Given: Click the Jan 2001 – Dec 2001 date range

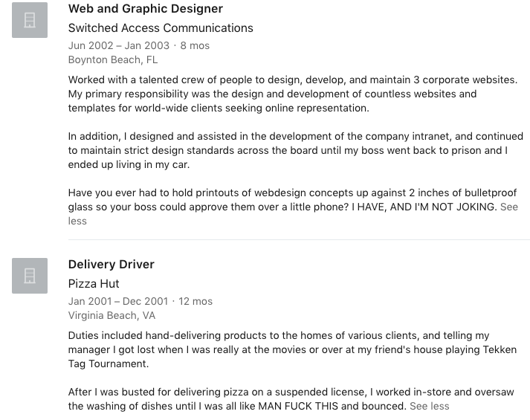Looking at the screenshot, I should (x=117, y=301).
